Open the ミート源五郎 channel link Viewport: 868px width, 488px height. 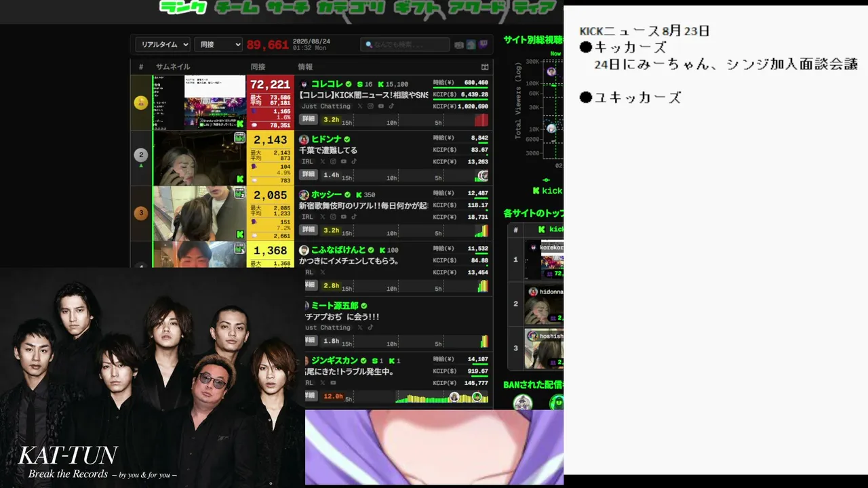click(x=335, y=306)
